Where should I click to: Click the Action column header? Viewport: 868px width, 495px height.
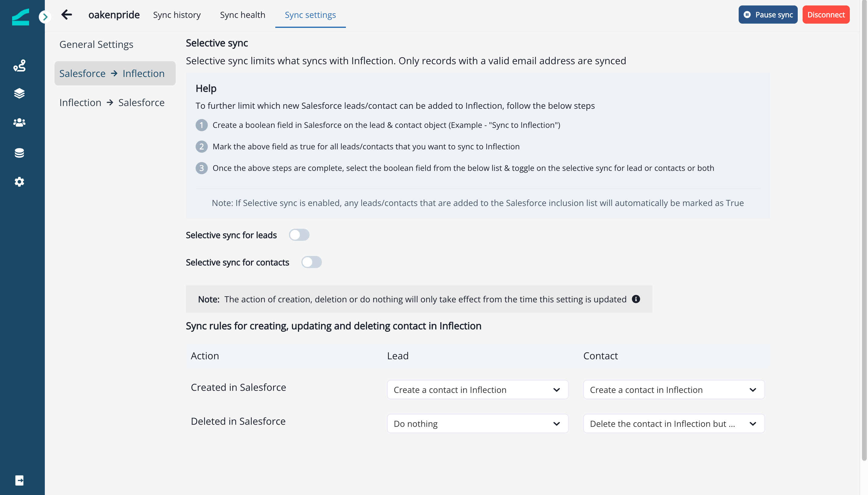205,356
